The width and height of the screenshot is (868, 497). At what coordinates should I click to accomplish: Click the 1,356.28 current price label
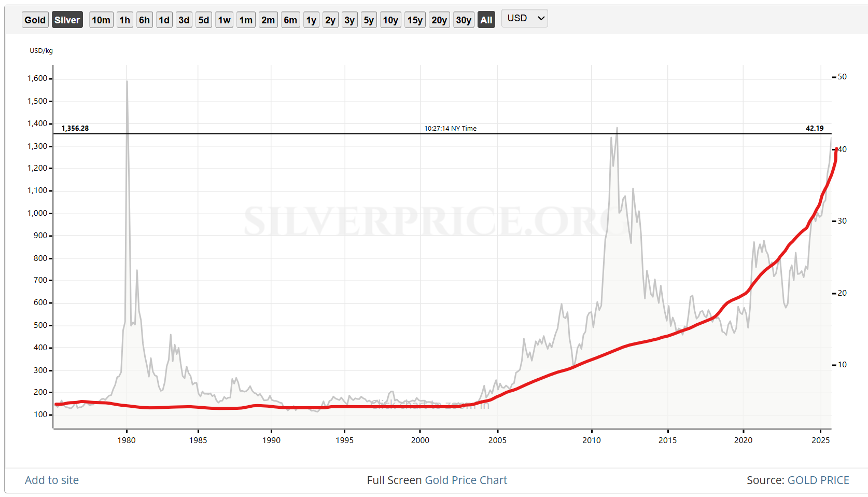(75, 128)
